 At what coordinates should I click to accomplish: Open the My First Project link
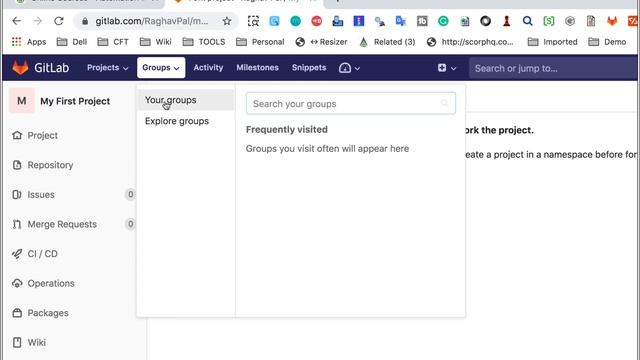pos(75,101)
